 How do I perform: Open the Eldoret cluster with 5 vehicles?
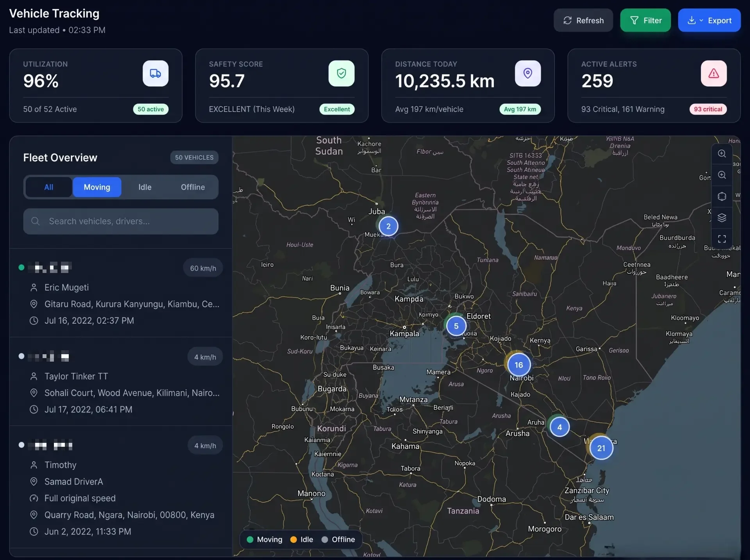(456, 326)
